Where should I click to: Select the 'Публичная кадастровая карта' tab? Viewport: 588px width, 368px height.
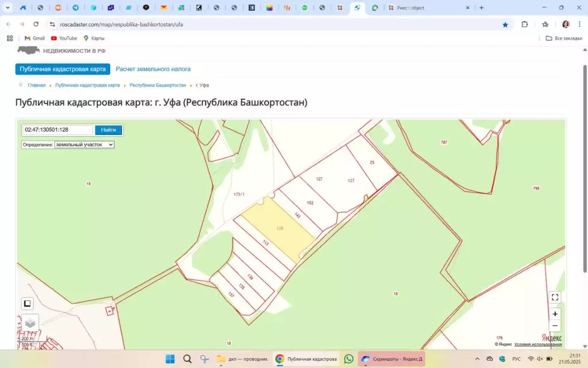pos(63,69)
